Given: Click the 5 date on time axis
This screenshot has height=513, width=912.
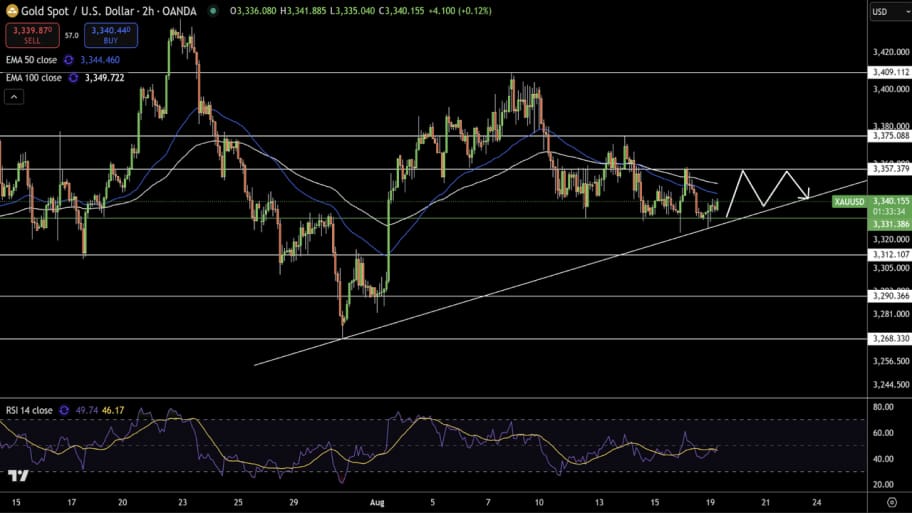Looking at the screenshot, I should 433,503.
